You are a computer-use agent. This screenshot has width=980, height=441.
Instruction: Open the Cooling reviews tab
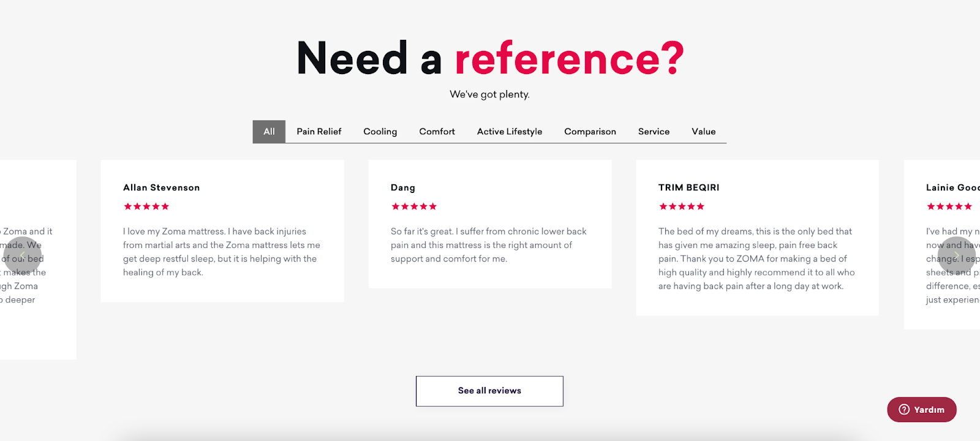coord(380,132)
